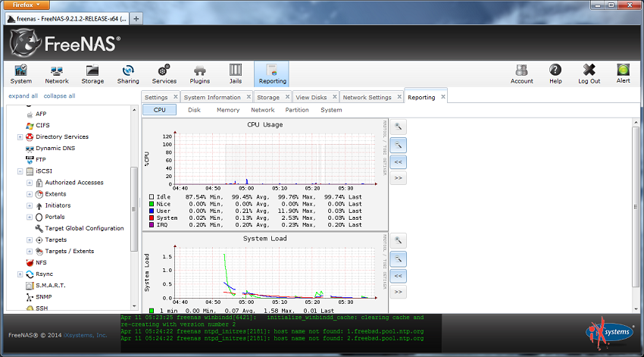The height and width of the screenshot is (357, 644).
Task: Zoom out on System Load graph
Action: (398, 258)
